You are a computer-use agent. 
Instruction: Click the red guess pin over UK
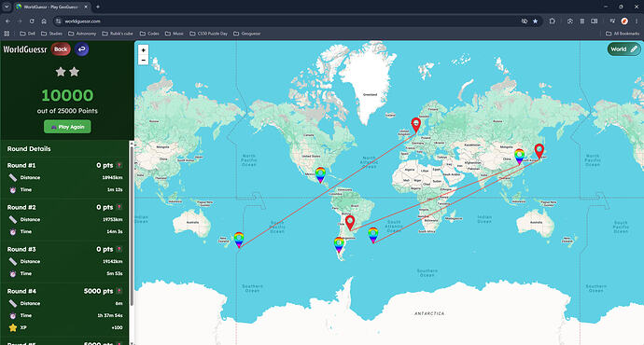pos(416,124)
